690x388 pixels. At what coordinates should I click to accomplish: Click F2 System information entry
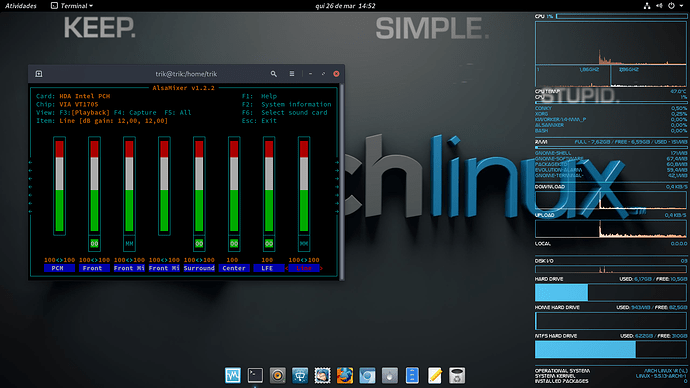click(x=286, y=104)
